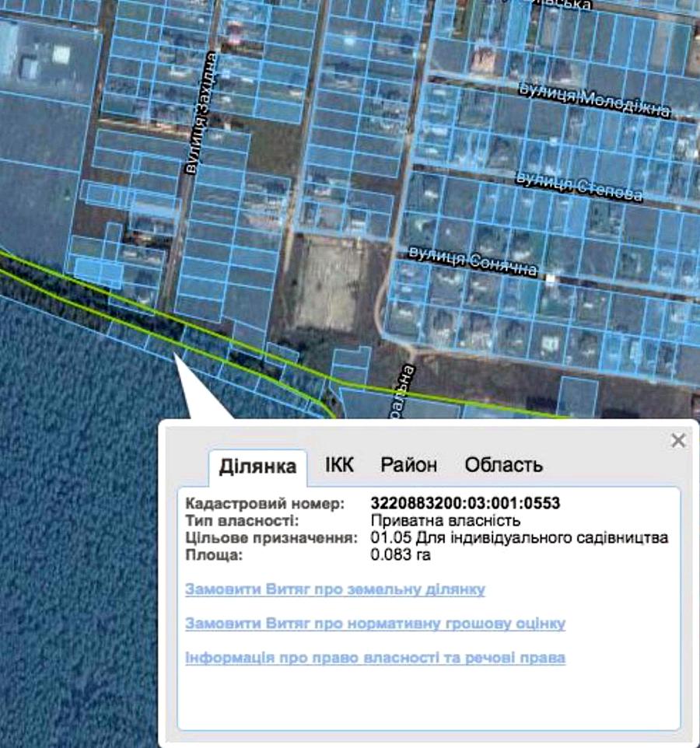Close the parcel info popup
700x748 pixels.
pyautogui.click(x=678, y=441)
